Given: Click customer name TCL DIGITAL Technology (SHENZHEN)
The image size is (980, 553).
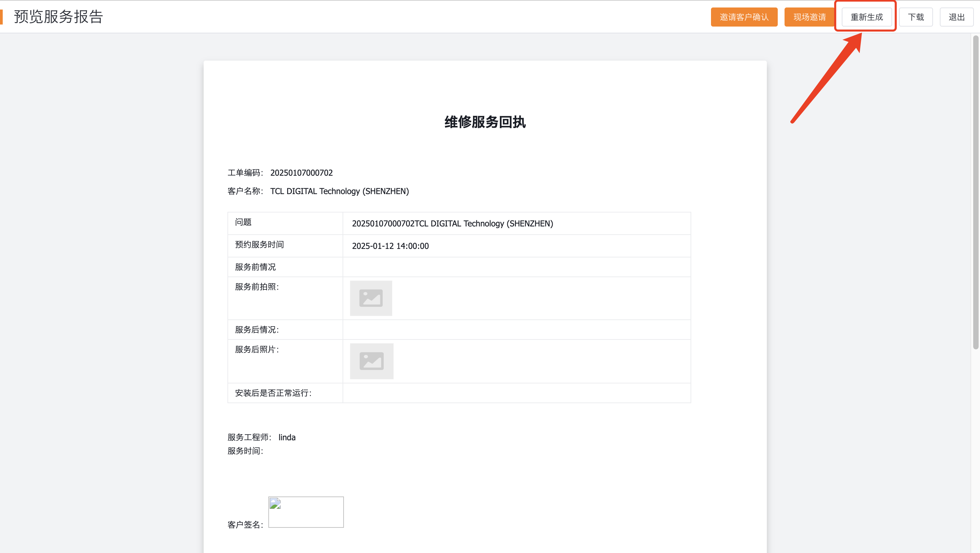Looking at the screenshot, I should 339,191.
